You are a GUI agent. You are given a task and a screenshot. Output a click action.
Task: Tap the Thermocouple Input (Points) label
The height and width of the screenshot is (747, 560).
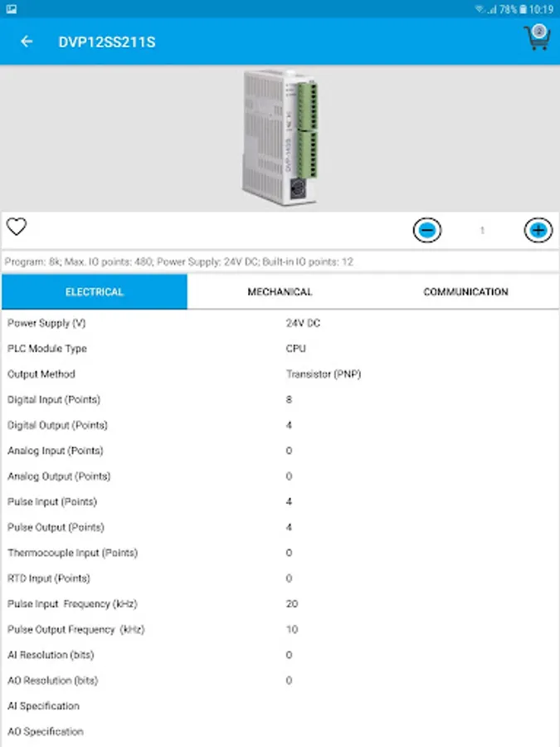click(x=72, y=553)
